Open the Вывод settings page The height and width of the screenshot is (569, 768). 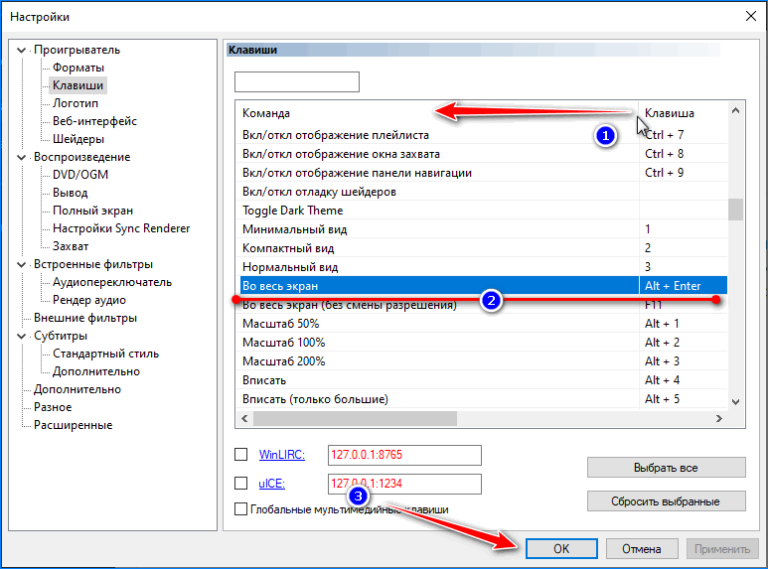click(70, 193)
